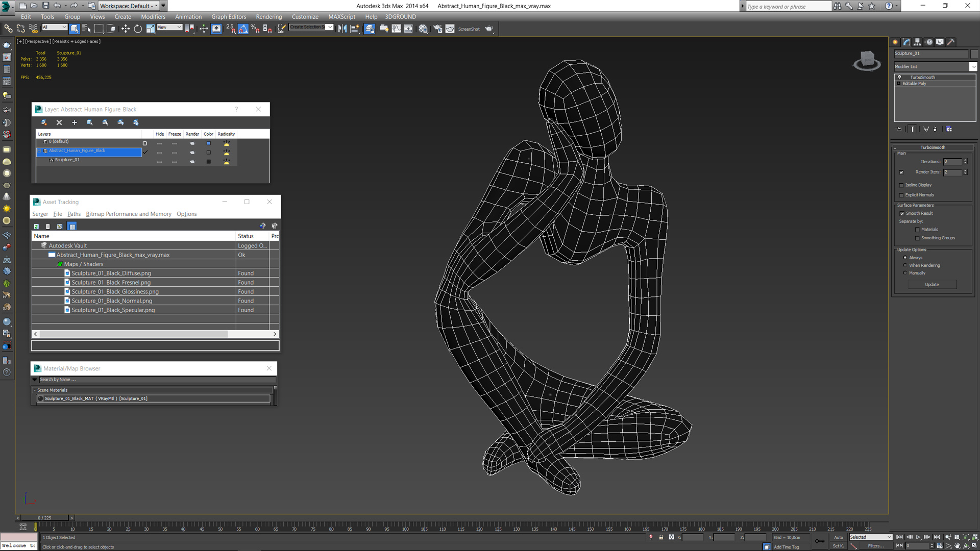Image resolution: width=980 pixels, height=551 pixels.
Task: Toggle the Render Iters checkbox
Action: point(901,172)
